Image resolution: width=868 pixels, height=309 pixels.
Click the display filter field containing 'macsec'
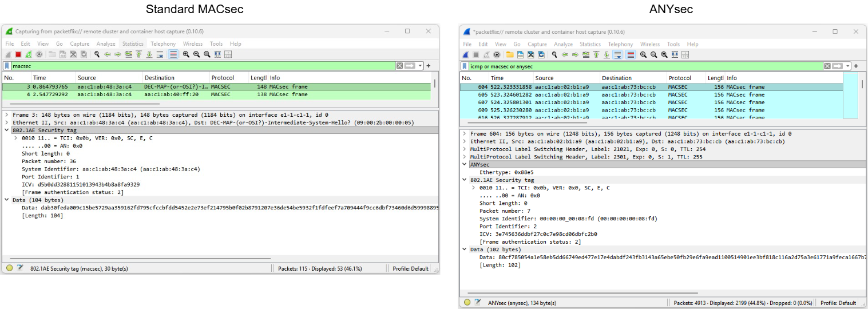point(203,66)
